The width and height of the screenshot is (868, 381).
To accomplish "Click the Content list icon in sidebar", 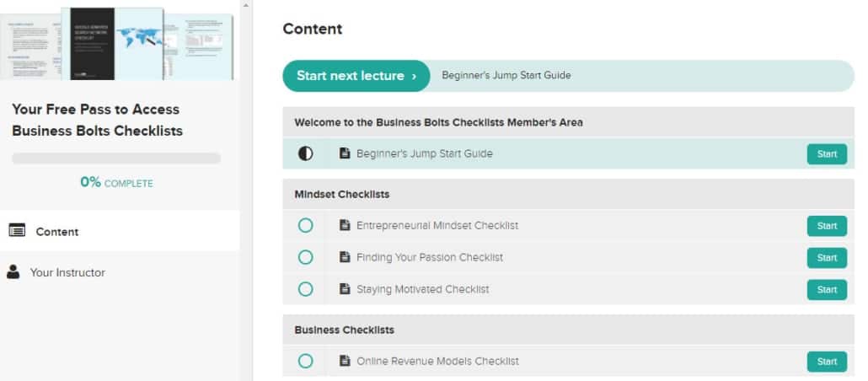I will pyautogui.click(x=17, y=231).
